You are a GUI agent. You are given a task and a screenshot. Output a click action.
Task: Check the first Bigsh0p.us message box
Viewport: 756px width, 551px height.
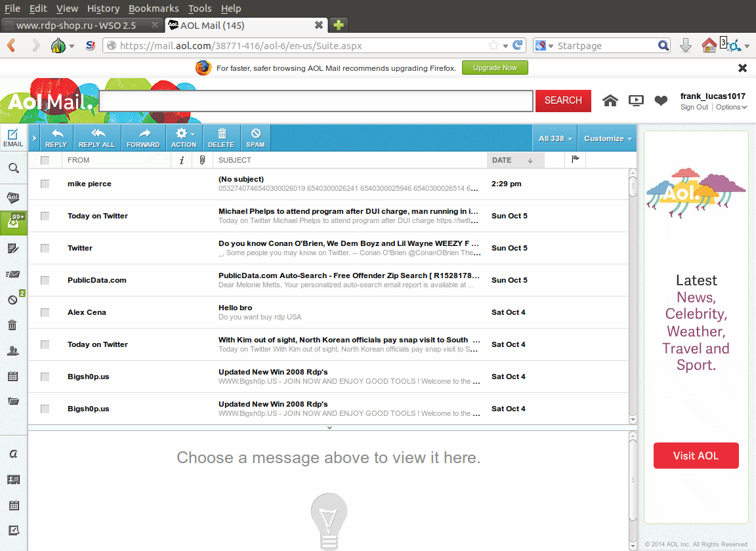coord(45,377)
